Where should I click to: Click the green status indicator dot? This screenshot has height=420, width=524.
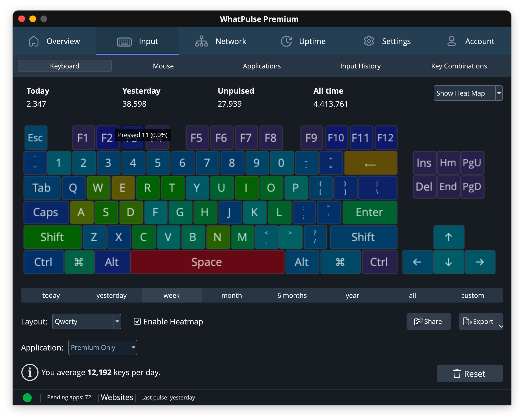pos(27,398)
